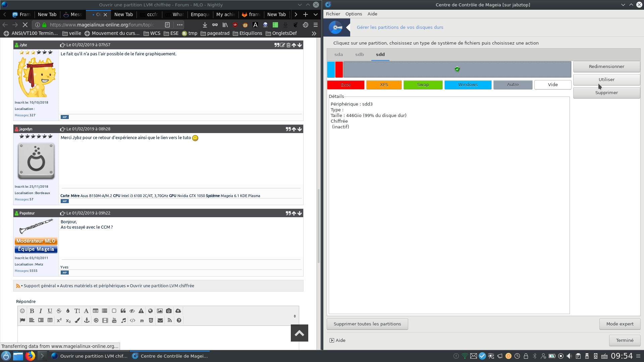Select the large encrypted sdd3 partition bar
This screenshot has height=362, width=644.
pyautogui.click(x=457, y=69)
